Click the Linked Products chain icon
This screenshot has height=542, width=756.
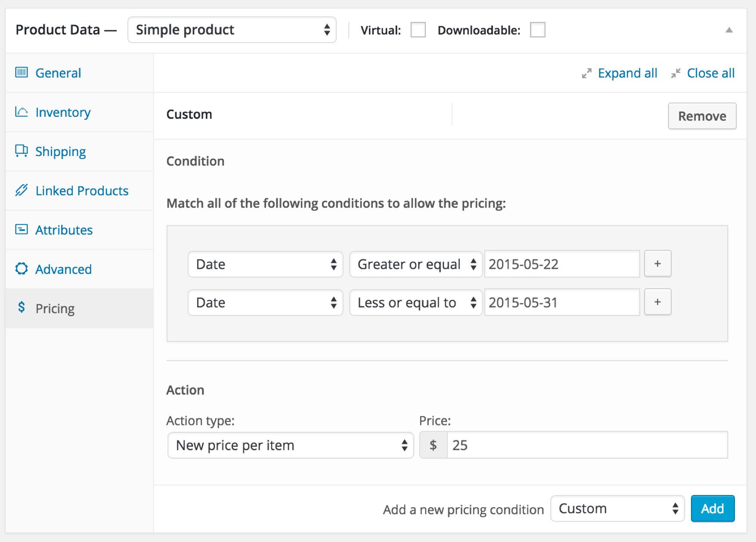point(22,190)
